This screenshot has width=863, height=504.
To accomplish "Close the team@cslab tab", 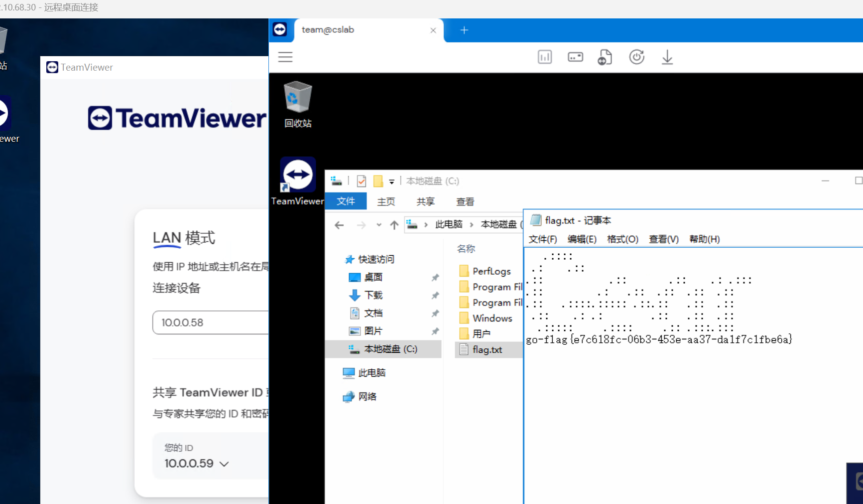I will (x=433, y=30).
